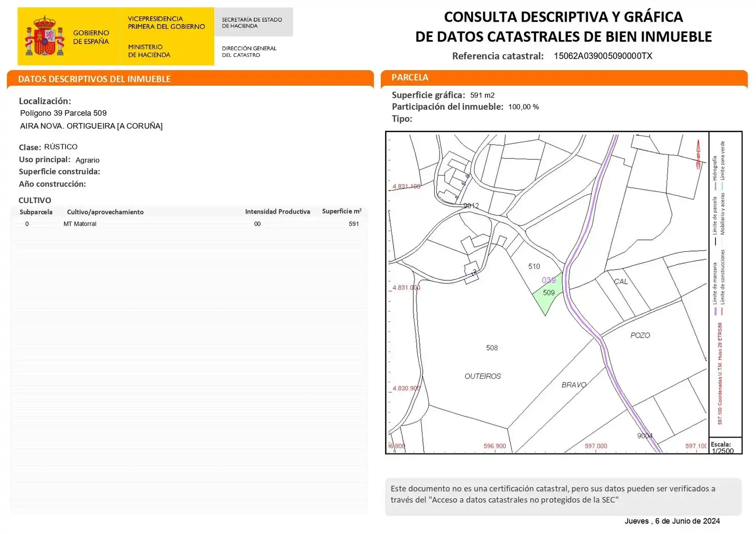Select the text "Polígono 39 Parcela 509"

(x=63, y=113)
